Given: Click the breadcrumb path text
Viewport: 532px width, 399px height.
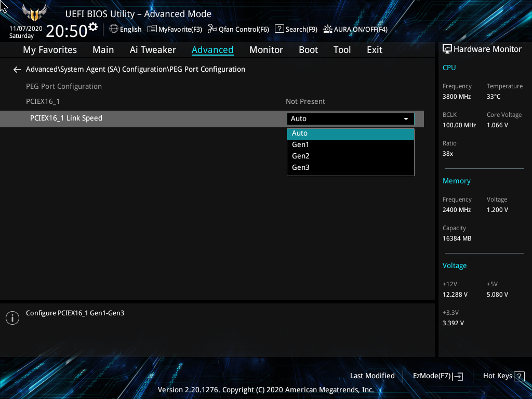Looking at the screenshot, I should (x=136, y=69).
